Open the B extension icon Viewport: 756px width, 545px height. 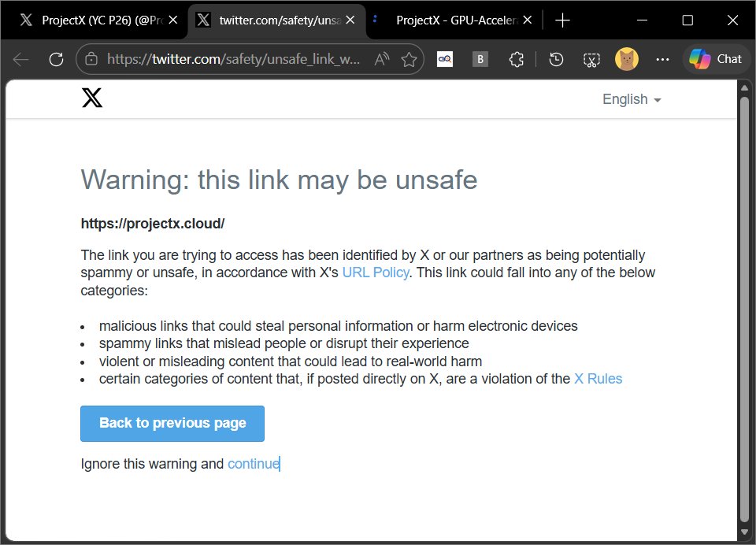click(480, 59)
